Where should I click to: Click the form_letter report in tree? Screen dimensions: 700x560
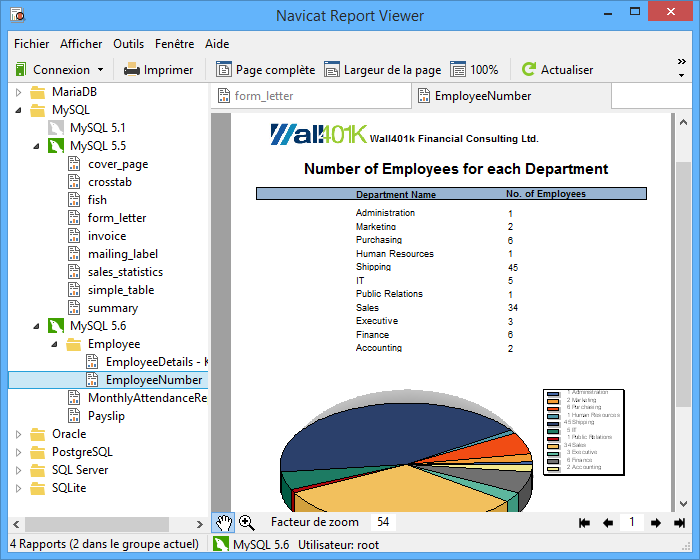coord(117,218)
